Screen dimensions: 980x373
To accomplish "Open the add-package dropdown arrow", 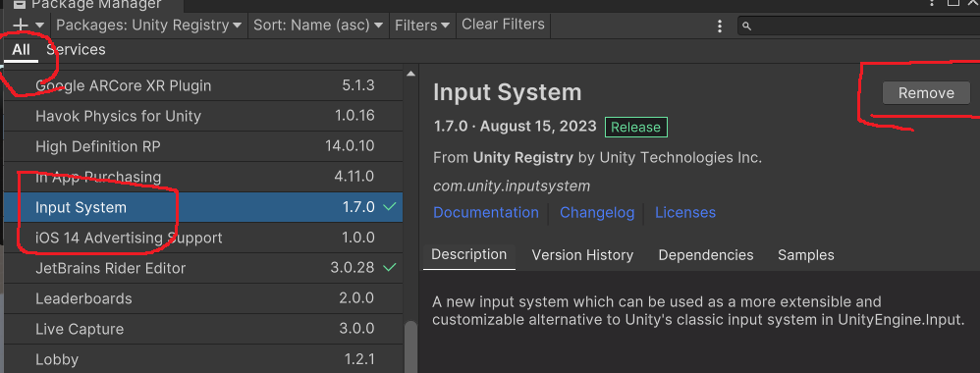I will 39,26.
